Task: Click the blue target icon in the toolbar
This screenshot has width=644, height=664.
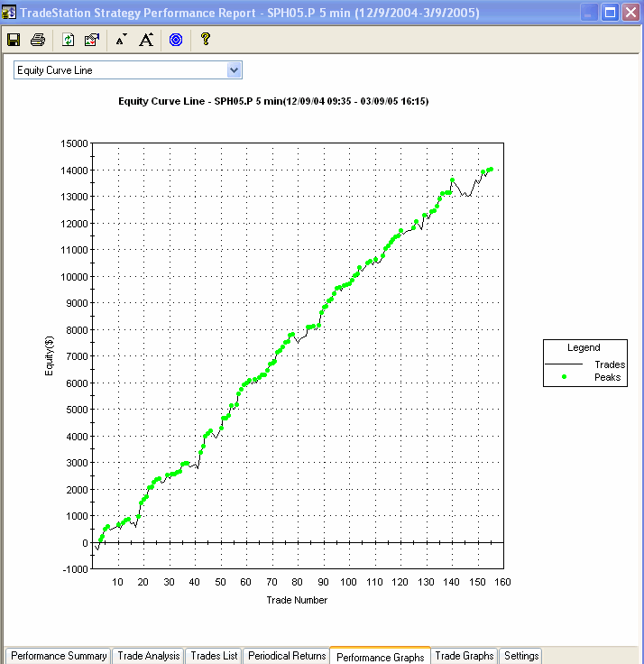Action: click(176, 40)
